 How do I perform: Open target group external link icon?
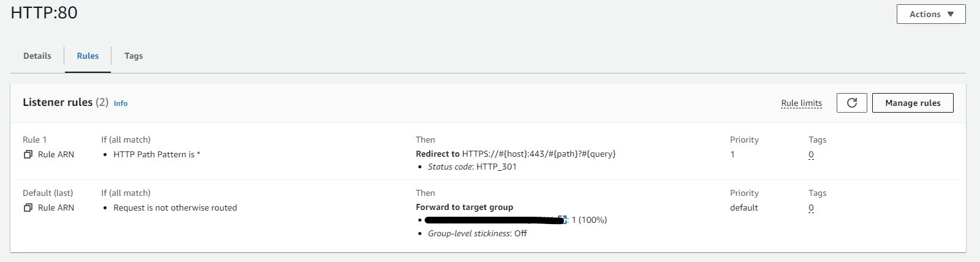pos(562,220)
